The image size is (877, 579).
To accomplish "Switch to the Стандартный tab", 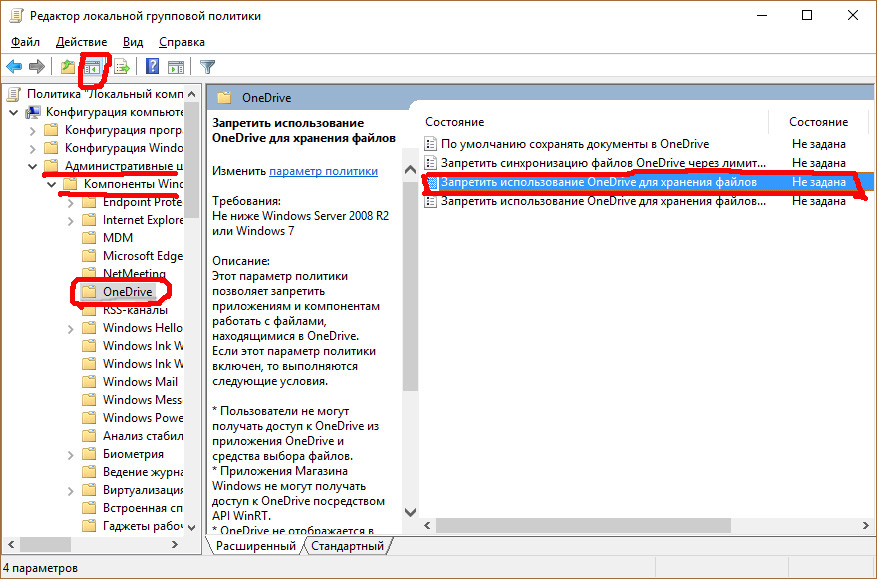I will coord(347,546).
